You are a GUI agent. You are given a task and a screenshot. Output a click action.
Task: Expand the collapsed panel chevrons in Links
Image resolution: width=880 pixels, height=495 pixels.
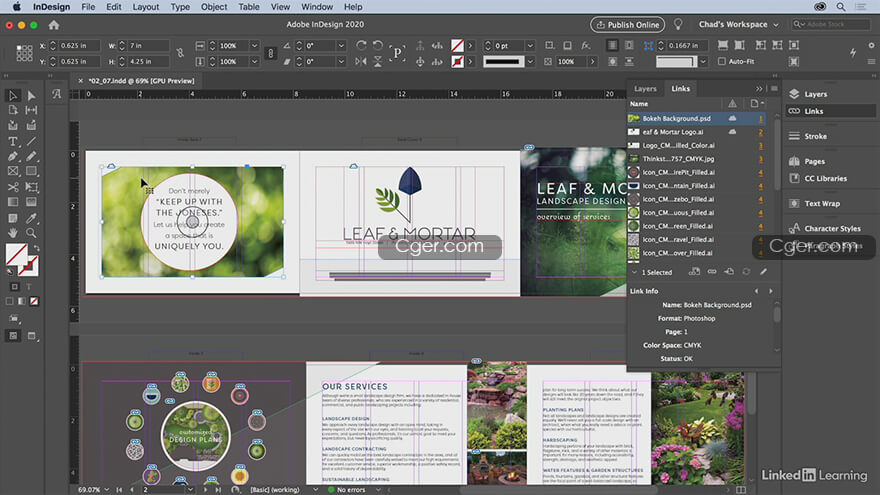point(759,89)
